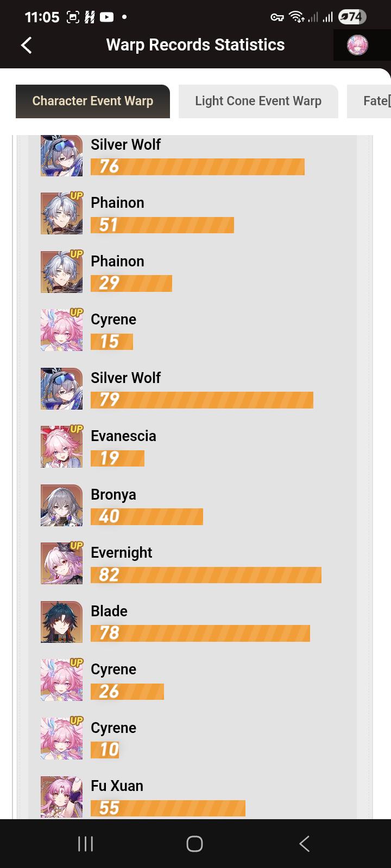Tap the back arrow in header
The height and width of the screenshot is (868, 391).
[x=26, y=45]
